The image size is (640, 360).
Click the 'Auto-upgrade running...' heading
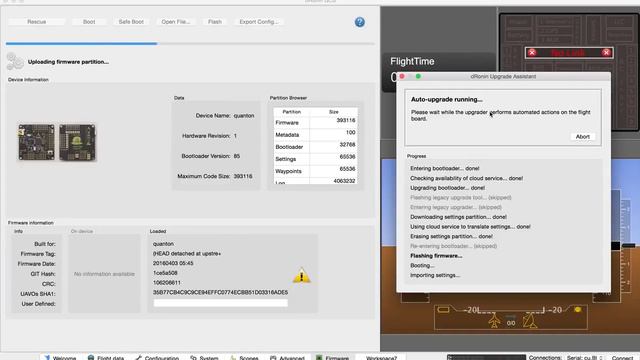point(447,99)
